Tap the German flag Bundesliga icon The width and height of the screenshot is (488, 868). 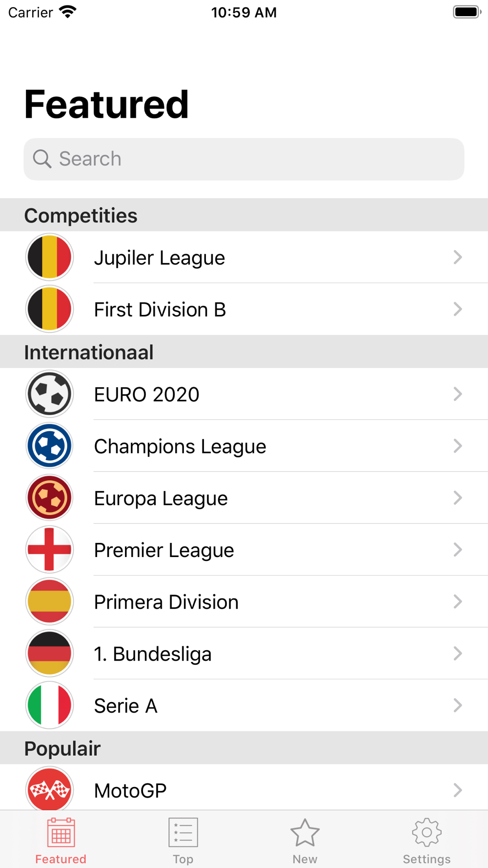49,653
